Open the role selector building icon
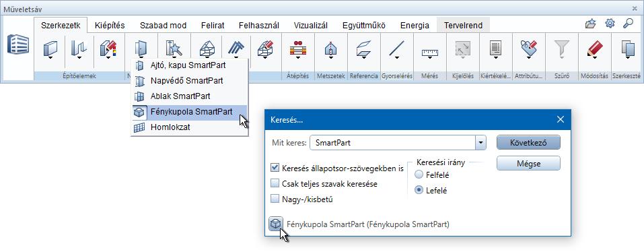Viewport: 644px width, 252px height. pos(18,45)
